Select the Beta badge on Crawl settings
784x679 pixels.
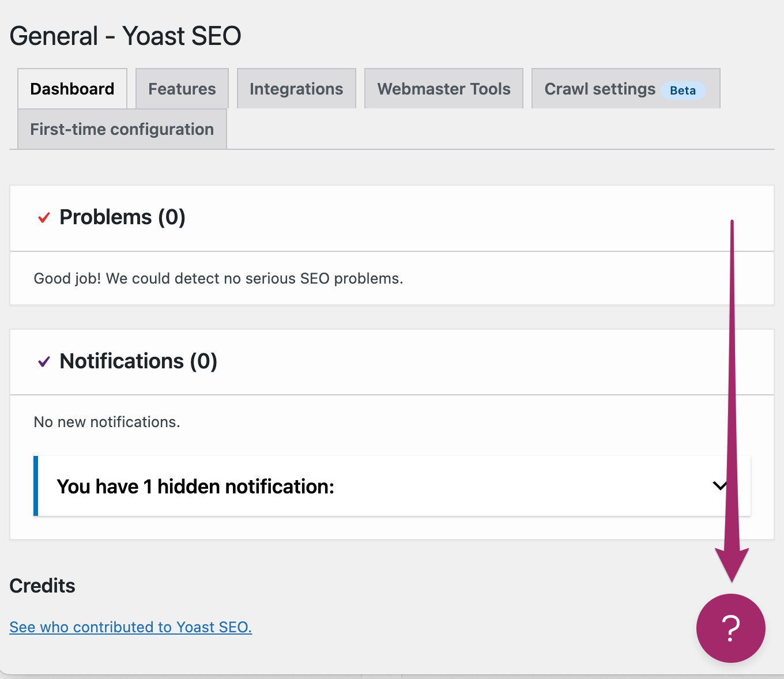click(683, 90)
